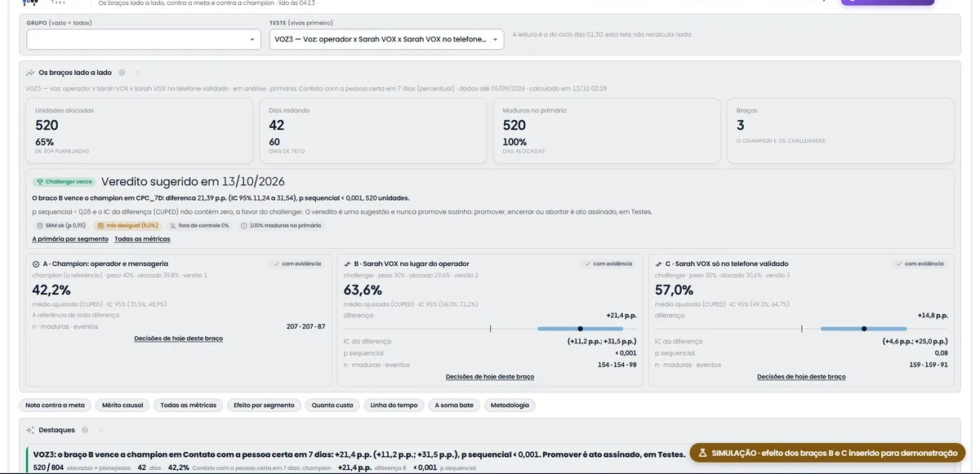
Task: Click the 'mix desigual (8,0%)' warning chip
Action: (x=127, y=225)
